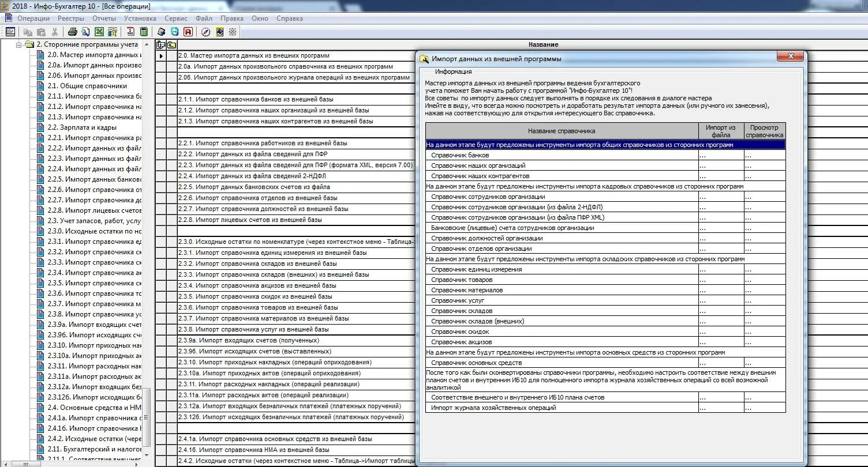Screen dimensions: 868x467
Task: Click the dark phone-shaped toolbar icon
Action: 162,32
